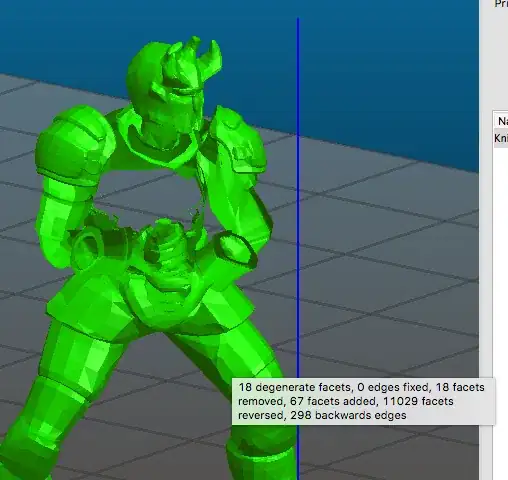This screenshot has width=508, height=480.
Task: Select the 'Kni' row in the object list
Action: [x=501, y=138]
